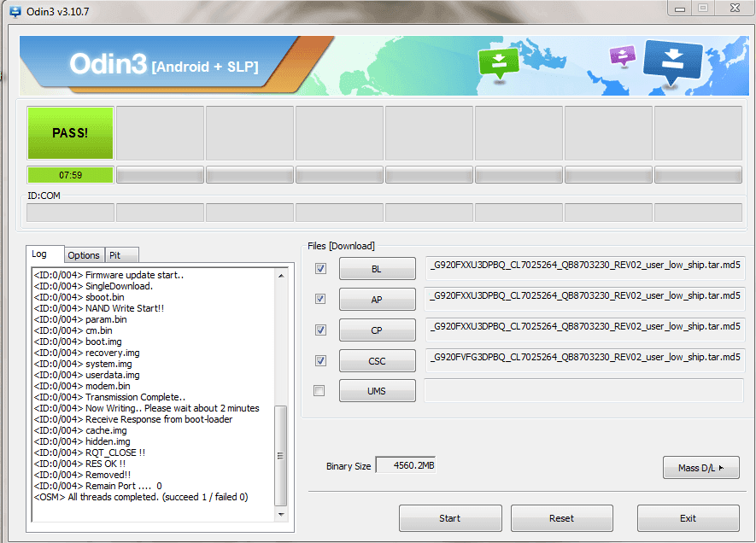Viewport: 756px width, 543px height.
Task: Click the log scrollbar thumb
Action: tap(280, 456)
